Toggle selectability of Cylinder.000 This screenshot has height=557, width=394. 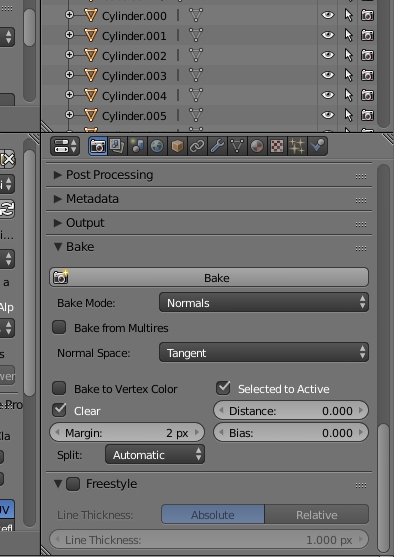349,15
